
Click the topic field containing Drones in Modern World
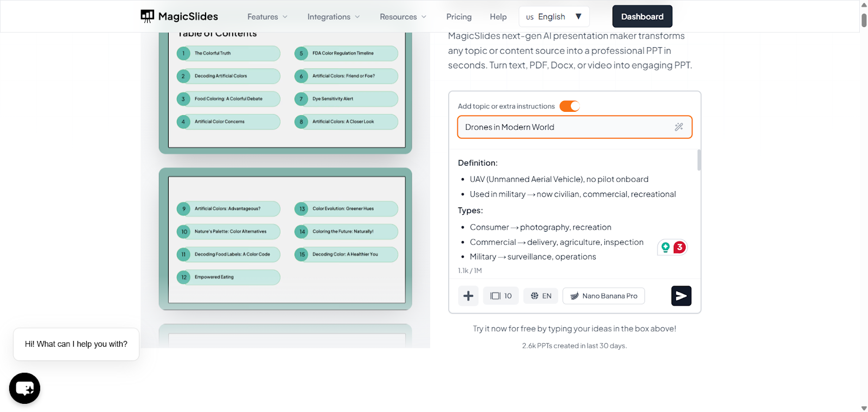click(x=575, y=127)
